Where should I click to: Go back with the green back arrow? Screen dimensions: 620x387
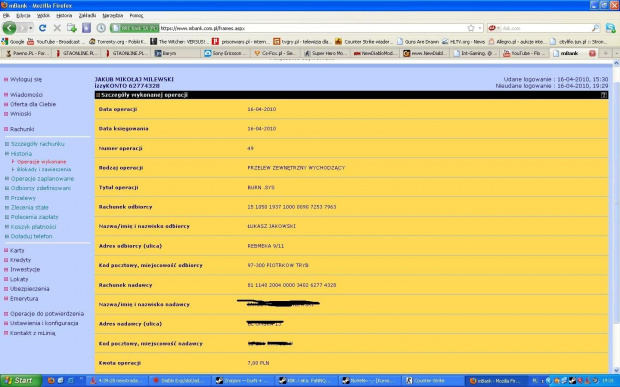coord(9,28)
